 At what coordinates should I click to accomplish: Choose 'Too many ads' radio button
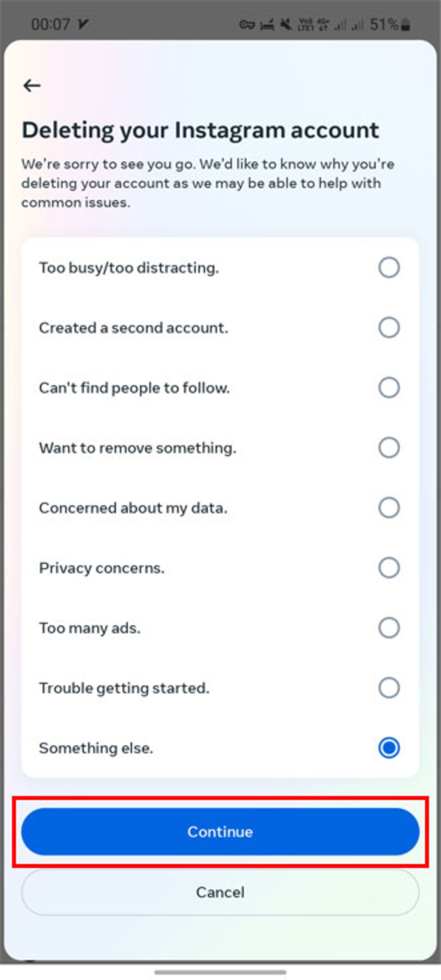(x=389, y=628)
